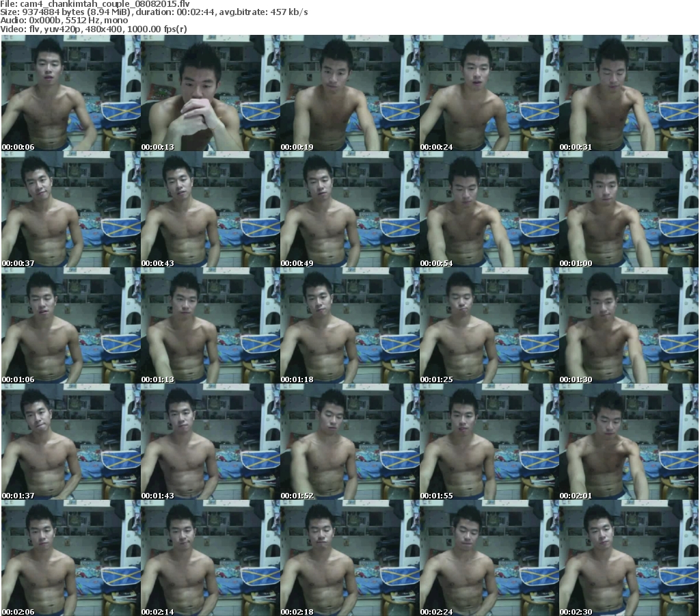Choose the frame stamped 00:01:00
This screenshot has height=616, width=700.
pos(629,209)
